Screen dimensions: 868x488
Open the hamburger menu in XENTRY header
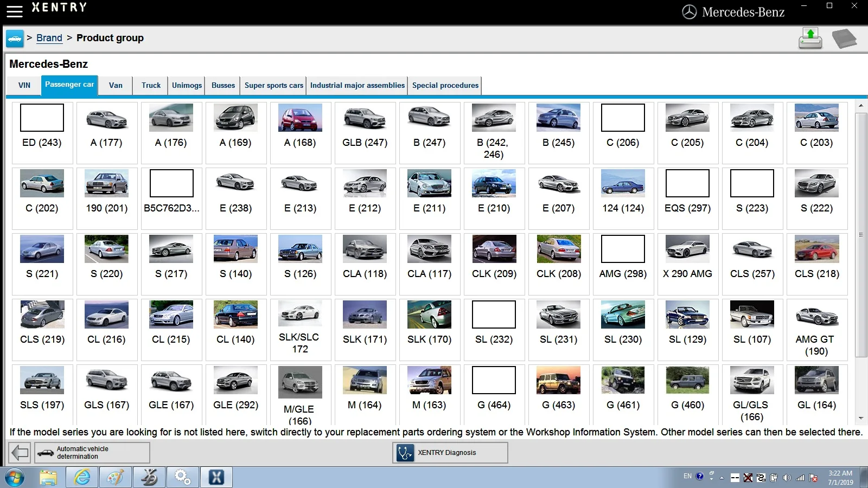click(15, 11)
